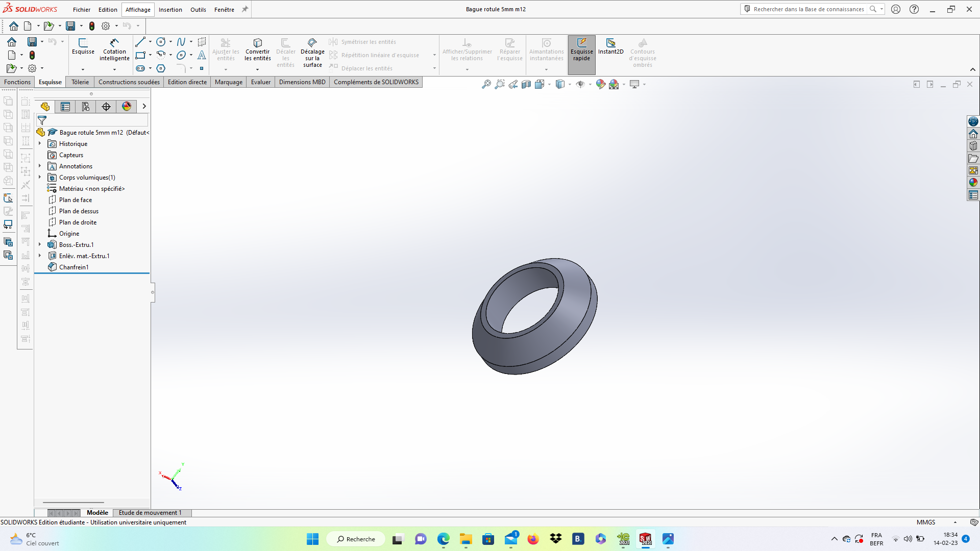The image size is (980, 551).
Task: Click Décalage sur la surface tool
Action: pos(312,53)
